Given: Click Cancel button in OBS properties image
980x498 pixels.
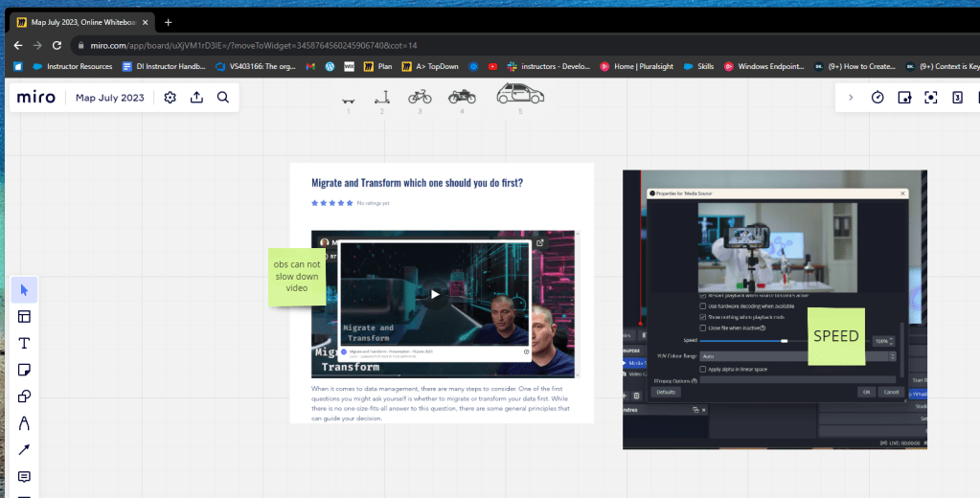Looking at the screenshot, I should (x=891, y=392).
